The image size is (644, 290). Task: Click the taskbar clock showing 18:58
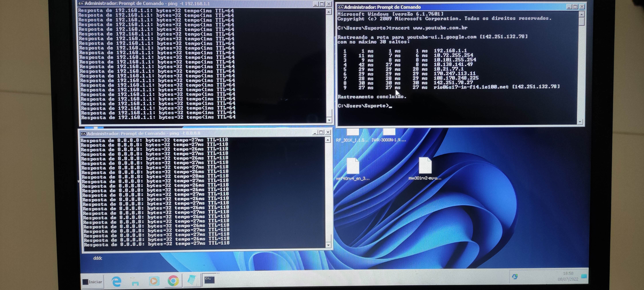[x=568, y=276]
